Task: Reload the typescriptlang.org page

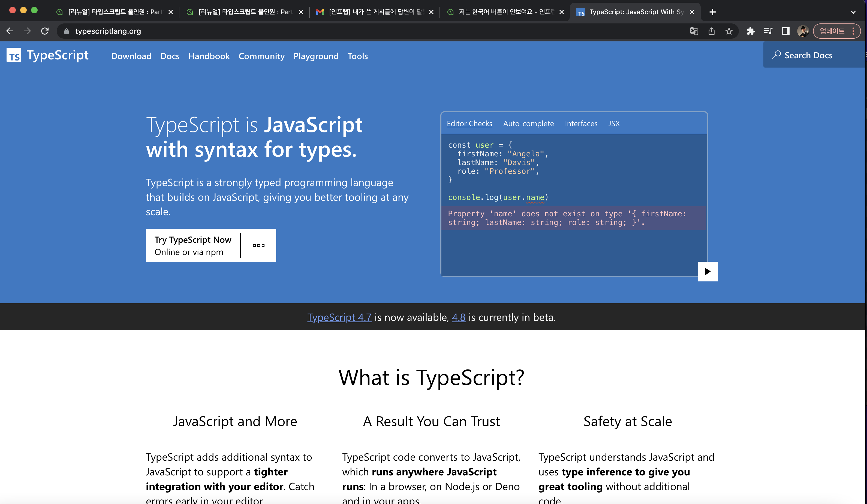Action: [x=45, y=31]
